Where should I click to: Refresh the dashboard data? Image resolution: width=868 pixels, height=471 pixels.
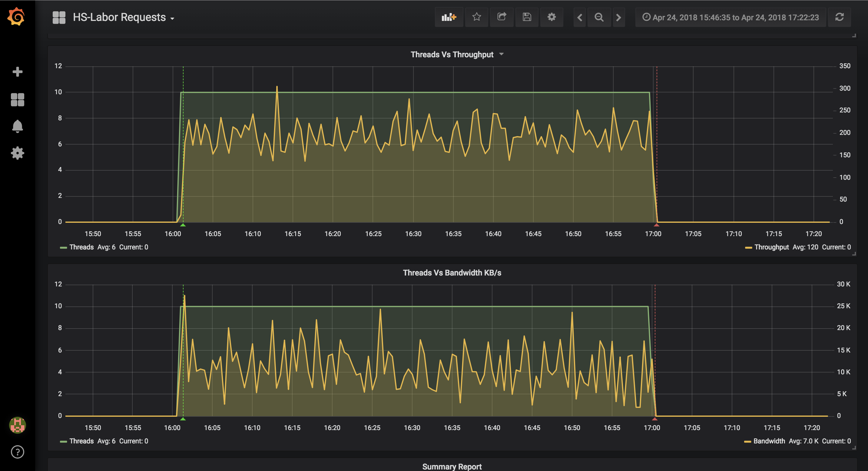(x=839, y=17)
